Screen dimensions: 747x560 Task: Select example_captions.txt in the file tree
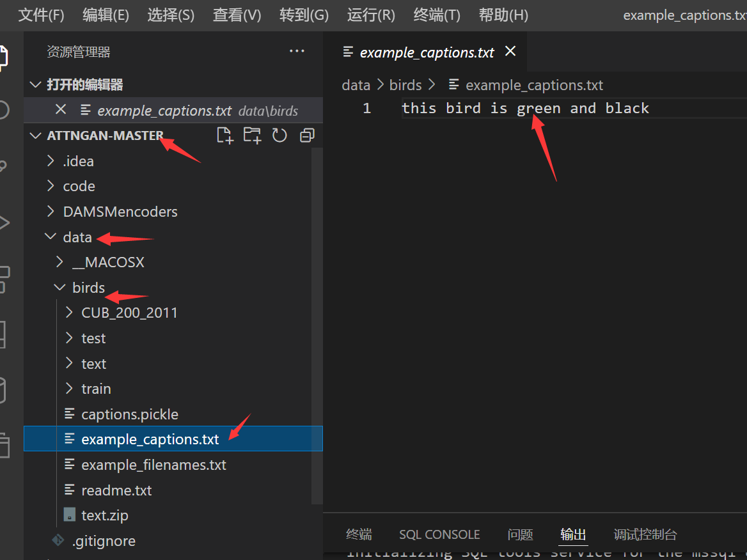point(173,439)
